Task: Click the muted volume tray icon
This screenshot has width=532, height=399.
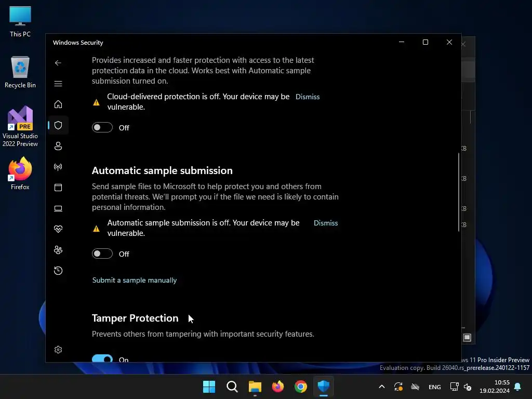Action: (468, 387)
